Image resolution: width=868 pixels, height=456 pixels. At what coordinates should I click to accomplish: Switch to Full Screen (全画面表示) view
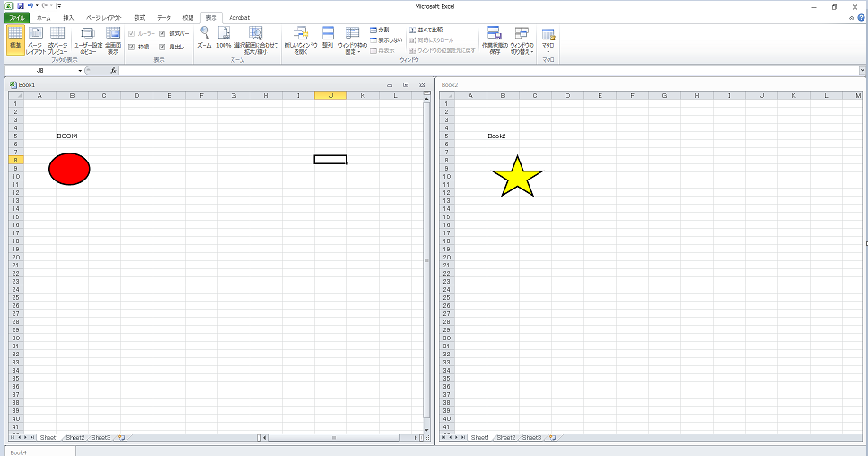point(113,39)
